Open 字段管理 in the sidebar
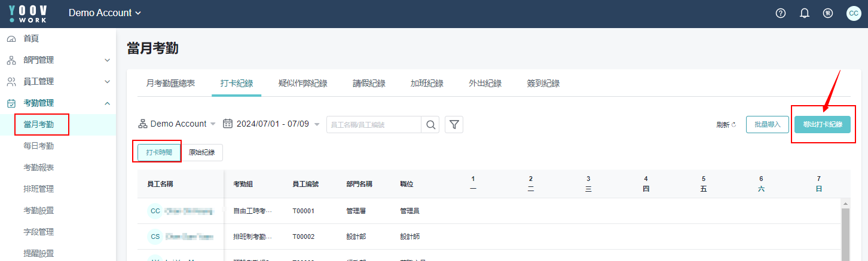Viewport: 868px width, 261px height. tap(38, 232)
